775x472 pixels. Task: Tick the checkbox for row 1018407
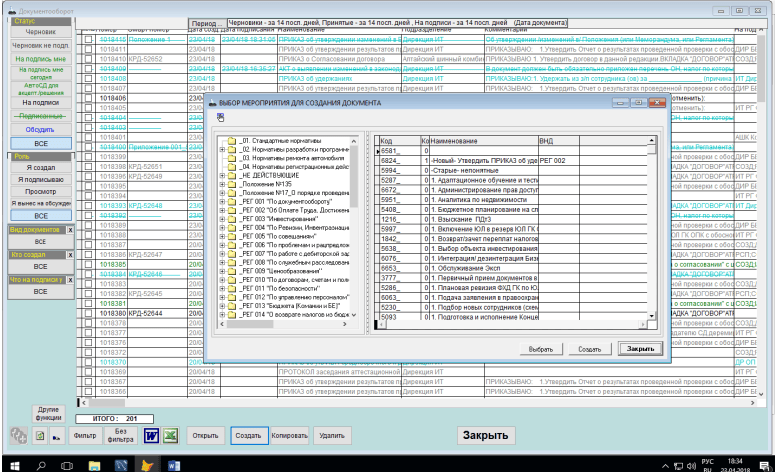pyautogui.click(x=88, y=88)
